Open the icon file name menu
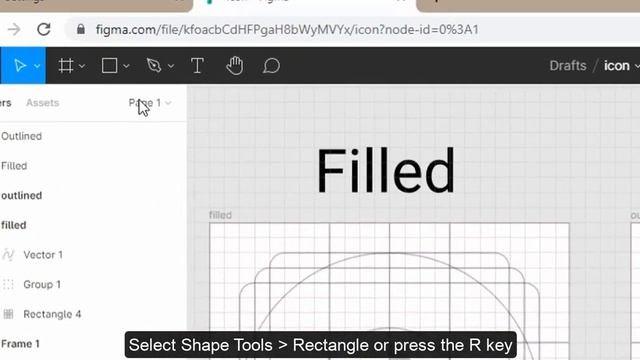 point(621,65)
